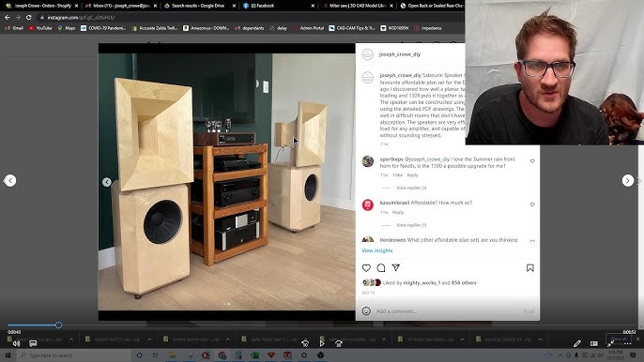View replies under sportkeps' comment

411,188
